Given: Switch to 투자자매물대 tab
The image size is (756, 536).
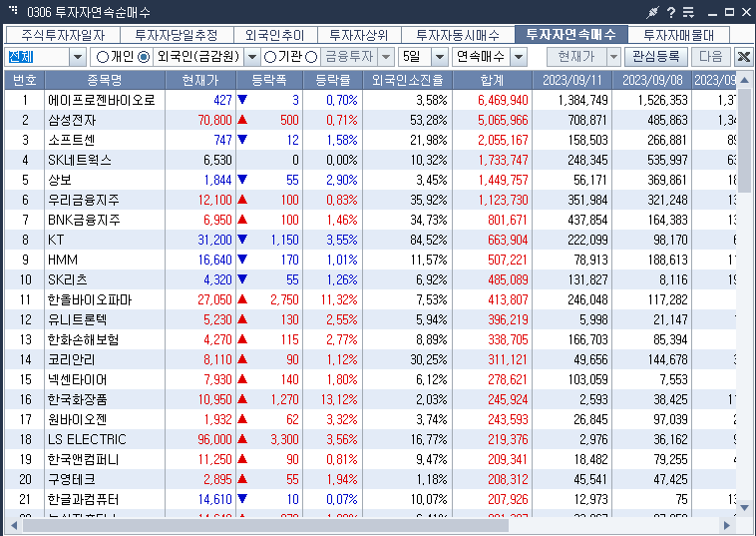Looking at the screenshot, I should (679, 35).
